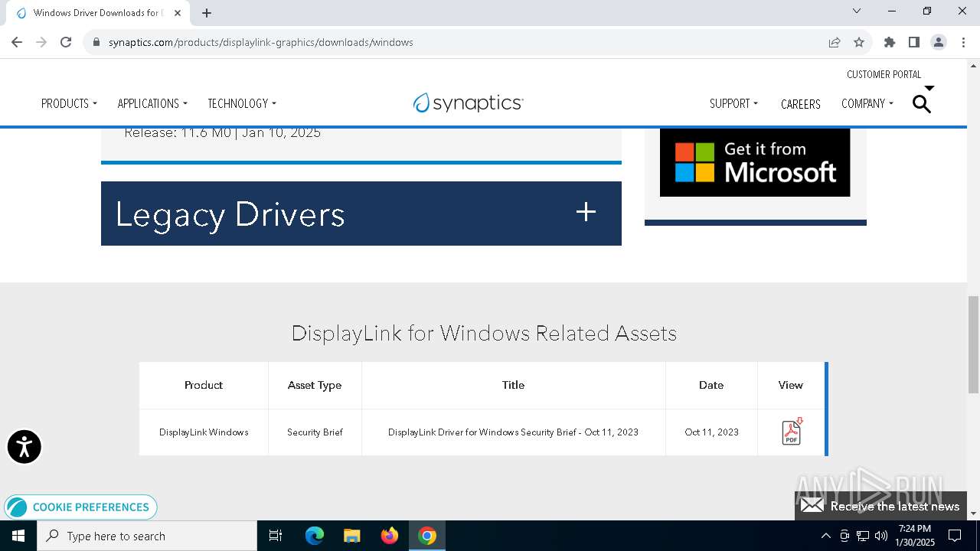This screenshot has height=551, width=980.
Task: Click the forward navigation arrow
Action: [41, 42]
